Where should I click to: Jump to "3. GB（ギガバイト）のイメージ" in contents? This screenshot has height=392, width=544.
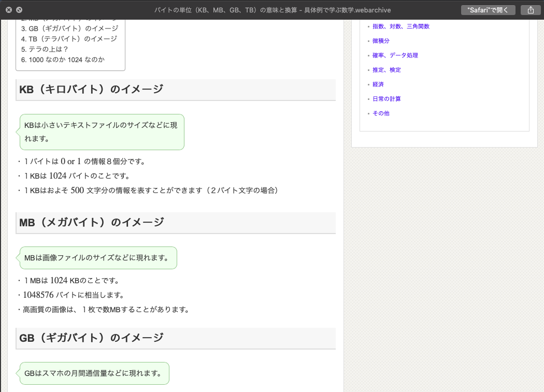(69, 28)
